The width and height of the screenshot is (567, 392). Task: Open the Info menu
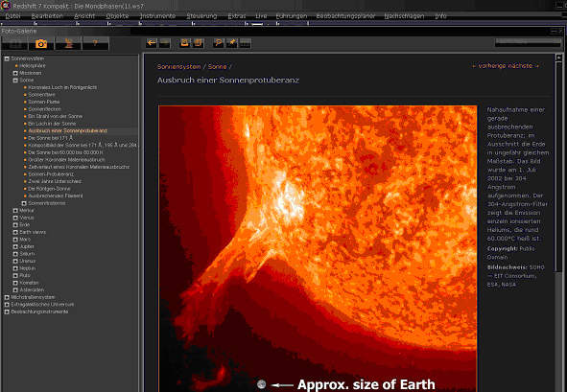tap(440, 16)
